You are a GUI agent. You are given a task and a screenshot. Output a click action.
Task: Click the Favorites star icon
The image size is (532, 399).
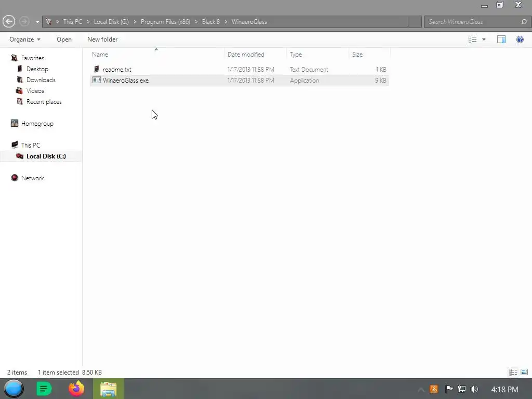(x=14, y=58)
